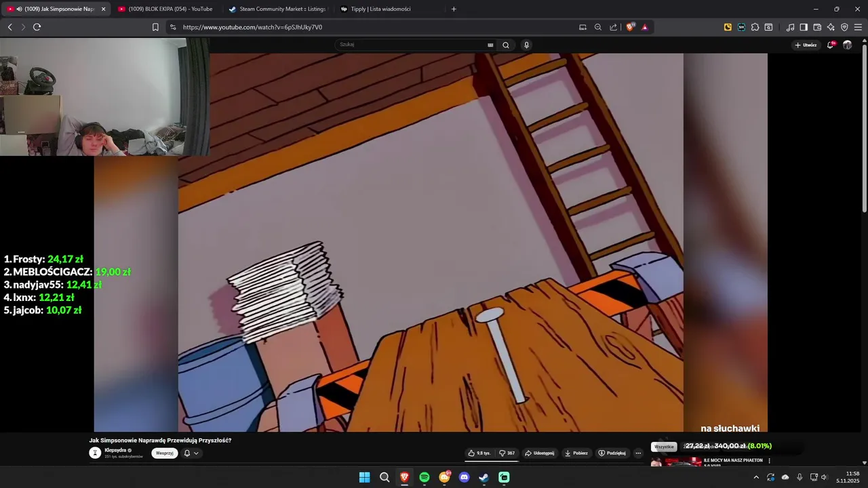
Task: Toggle the browser sidebar panel
Action: (x=804, y=27)
